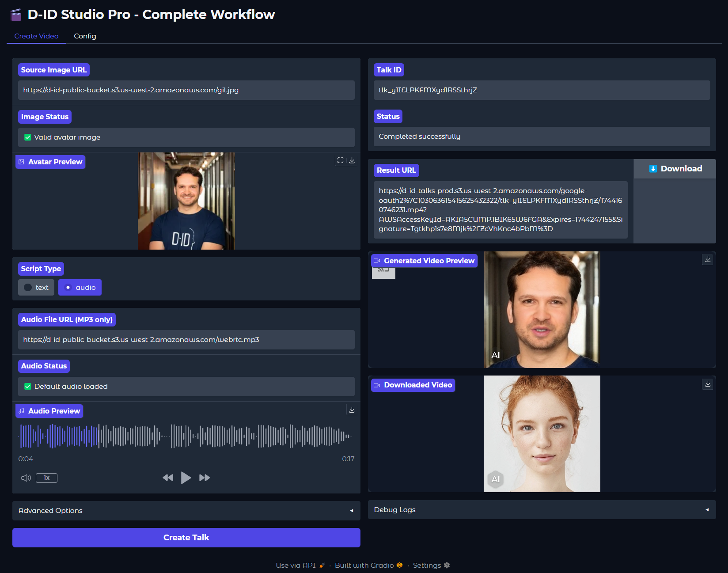Open the Use via API link
Viewport: 728px width, 573px height.
point(300,565)
